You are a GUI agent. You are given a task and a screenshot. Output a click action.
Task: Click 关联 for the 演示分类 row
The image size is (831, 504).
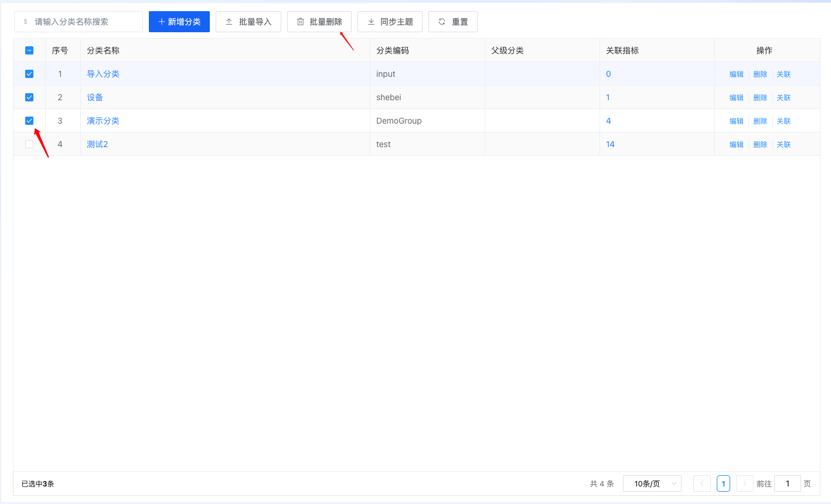click(784, 121)
